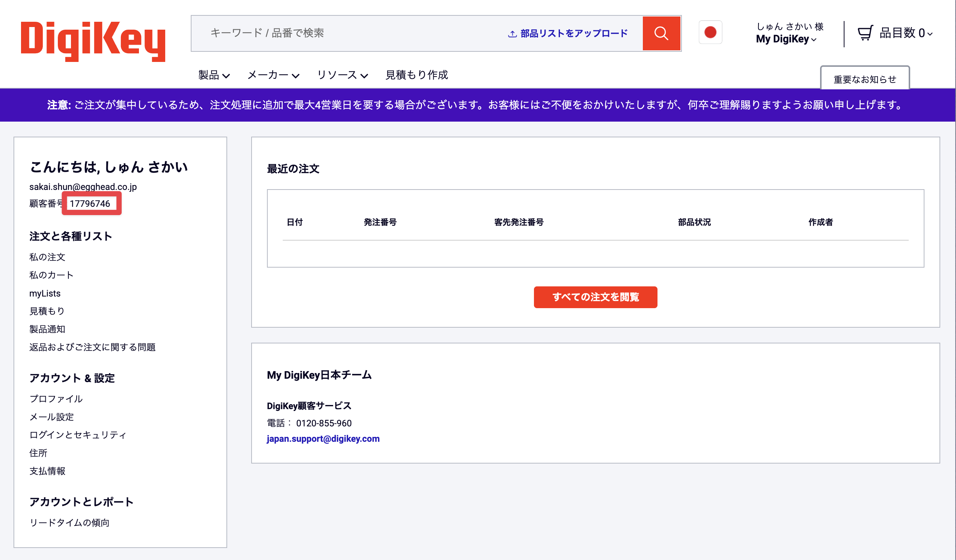Click the すべての注文を閲覧 button
Viewport: 956px width, 560px height.
(x=595, y=297)
